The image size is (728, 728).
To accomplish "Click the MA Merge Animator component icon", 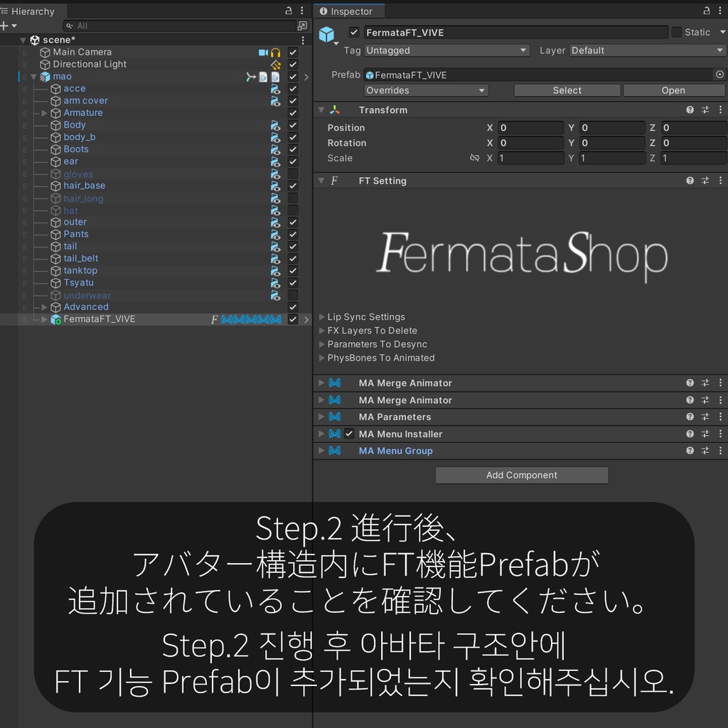I will pos(335,382).
